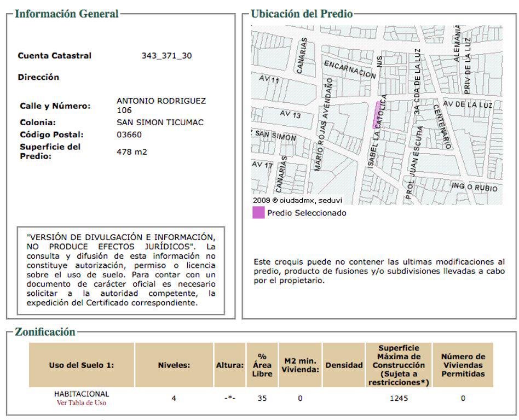Click the Altura column header
This screenshot has height=420, width=519.
[230, 365]
